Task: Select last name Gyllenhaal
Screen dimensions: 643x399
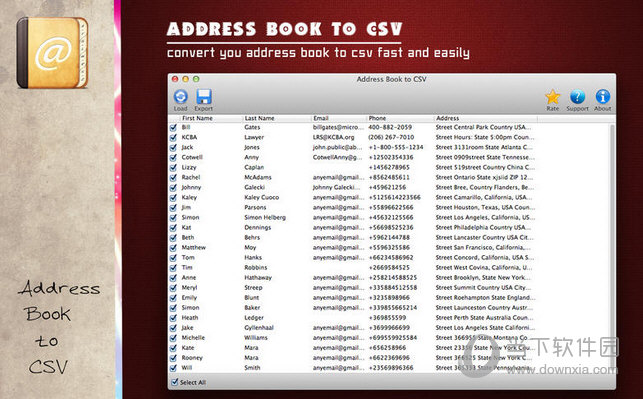Action: (259, 328)
